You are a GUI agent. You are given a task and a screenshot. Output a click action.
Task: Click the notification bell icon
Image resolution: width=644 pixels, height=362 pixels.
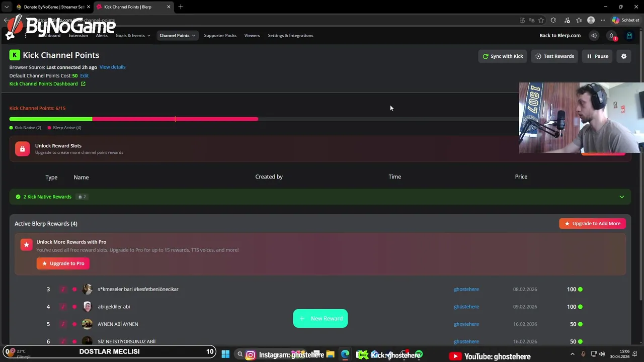click(x=611, y=36)
